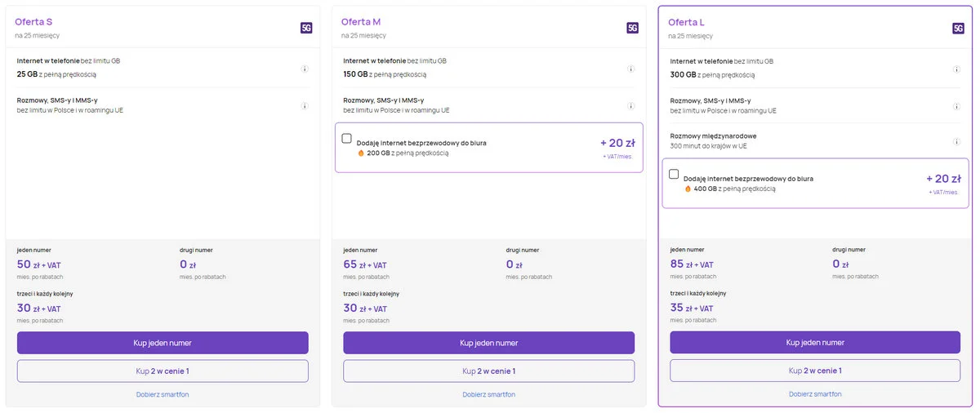
Task: Click the 0 zł second number price in Oferta S
Action: click(x=188, y=264)
